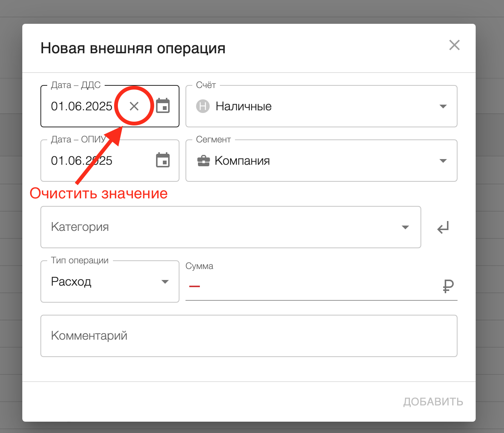This screenshot has height=433, width=504.
Task: Expand the Счёт dropdown arrow
Action: (443, 107)
